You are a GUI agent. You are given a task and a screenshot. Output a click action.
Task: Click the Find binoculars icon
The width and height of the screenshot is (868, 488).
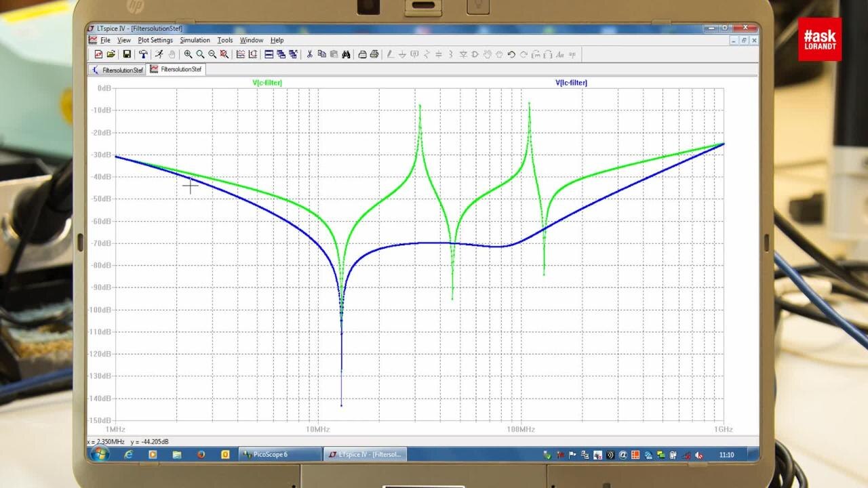click(x=346, y=54)
